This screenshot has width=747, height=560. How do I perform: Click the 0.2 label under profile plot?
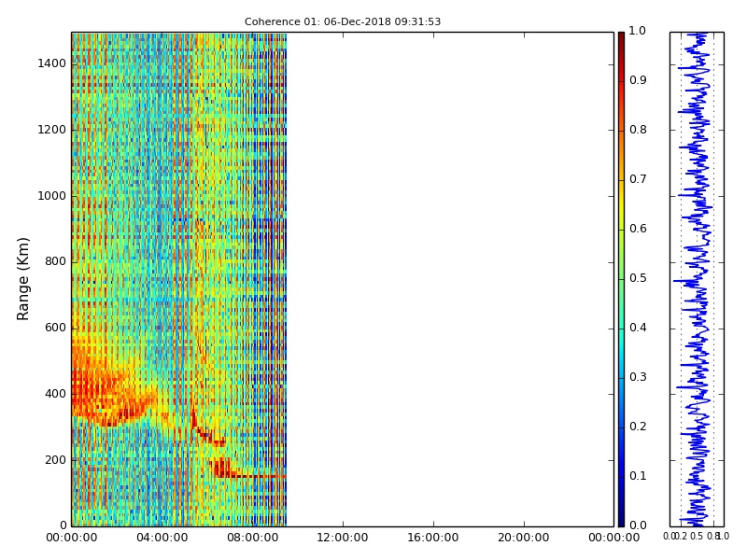682,537
